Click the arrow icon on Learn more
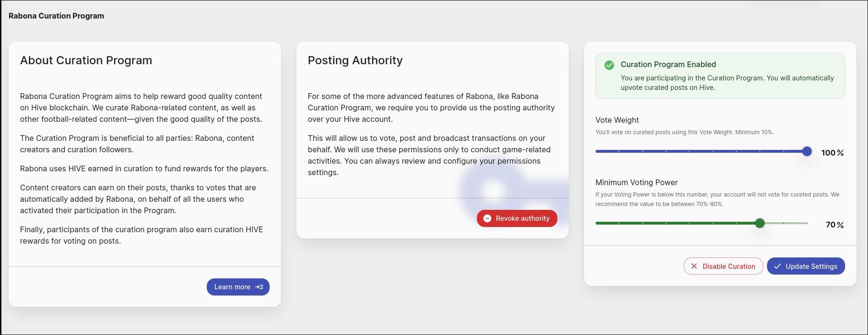The height and width of the screenshot is (335, 868). click(x=259, y=287)
